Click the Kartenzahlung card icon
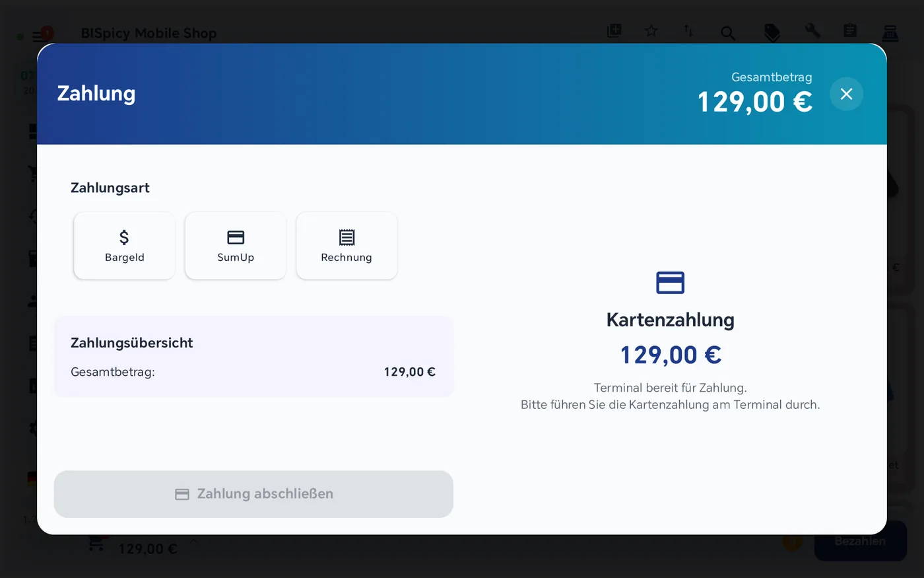The height and width of the screenshot is (578, 924). click(670, 283)
